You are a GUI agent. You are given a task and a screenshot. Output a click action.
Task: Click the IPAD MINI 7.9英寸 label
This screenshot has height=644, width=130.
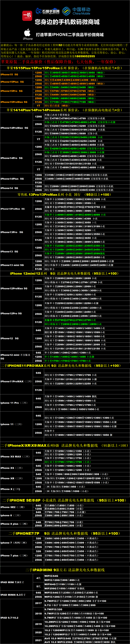12,582
